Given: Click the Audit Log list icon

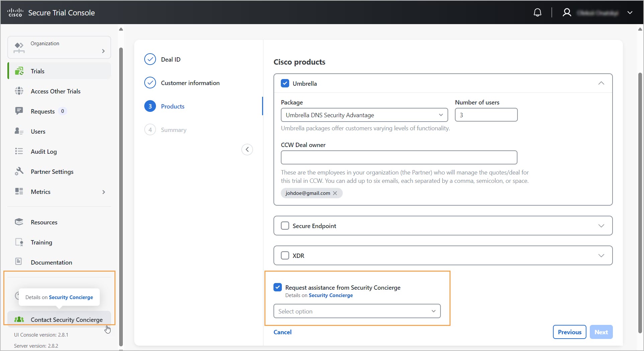Looking at the screenshot, I should pos(19,151).
